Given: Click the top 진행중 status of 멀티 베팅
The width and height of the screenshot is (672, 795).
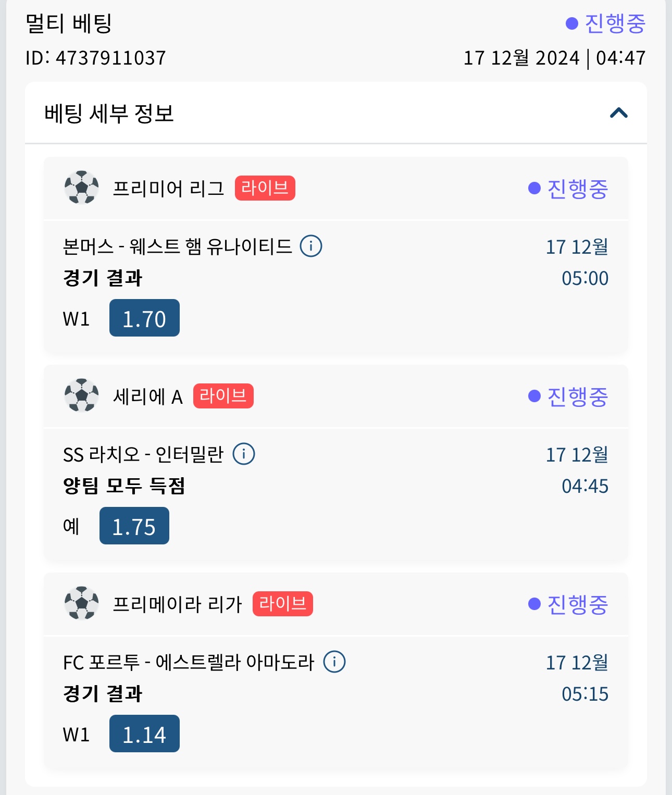Looking at the screenshot, I should tap(606, 23).
